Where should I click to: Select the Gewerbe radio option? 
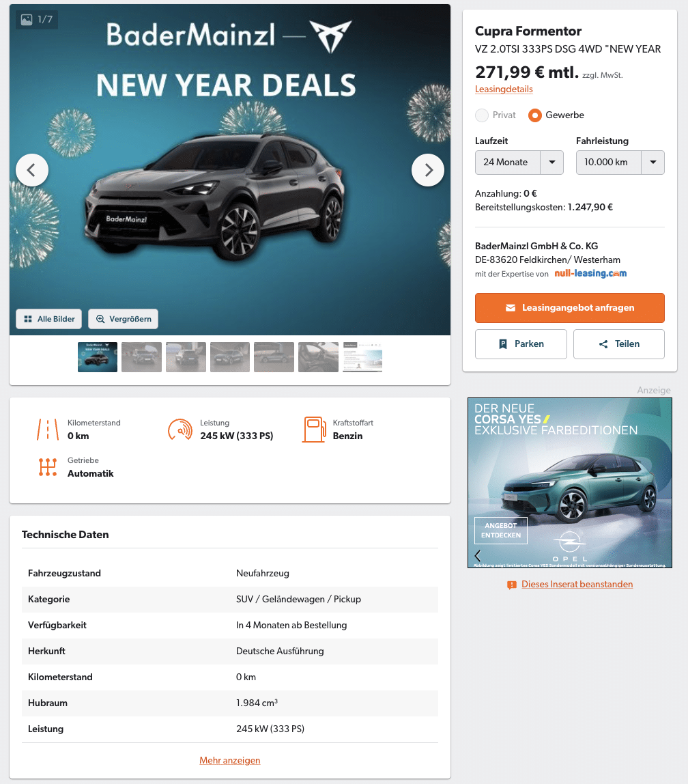534,115
